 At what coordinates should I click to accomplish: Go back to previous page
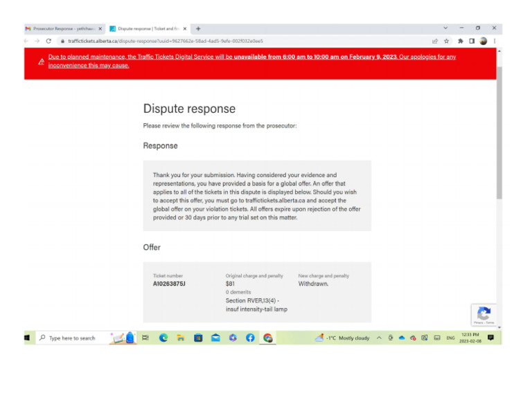coord(28,41)
